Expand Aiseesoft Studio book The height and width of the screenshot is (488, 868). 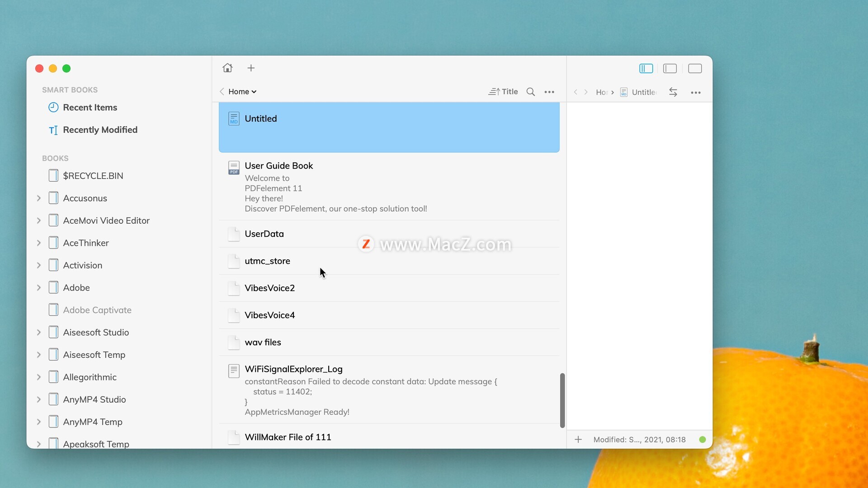point(39,332)
